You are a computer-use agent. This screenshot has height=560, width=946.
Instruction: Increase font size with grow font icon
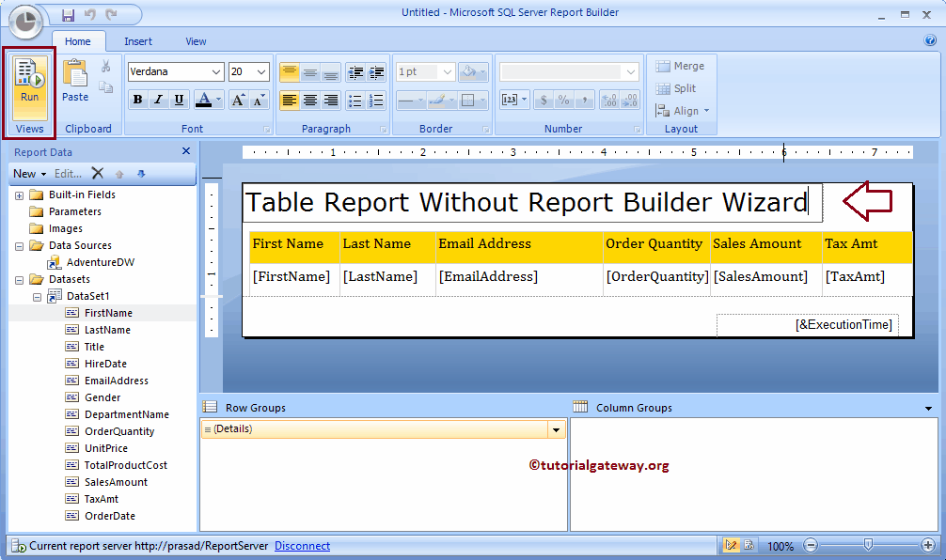(x=238, y=101)
